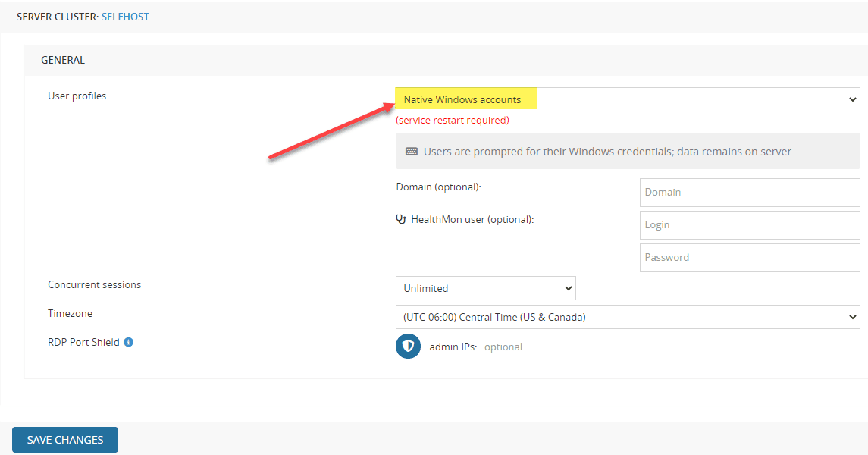This screenshot has width=868, height=455.
Task: Click the HealthMon user optional label
Action: coord(466,219)
